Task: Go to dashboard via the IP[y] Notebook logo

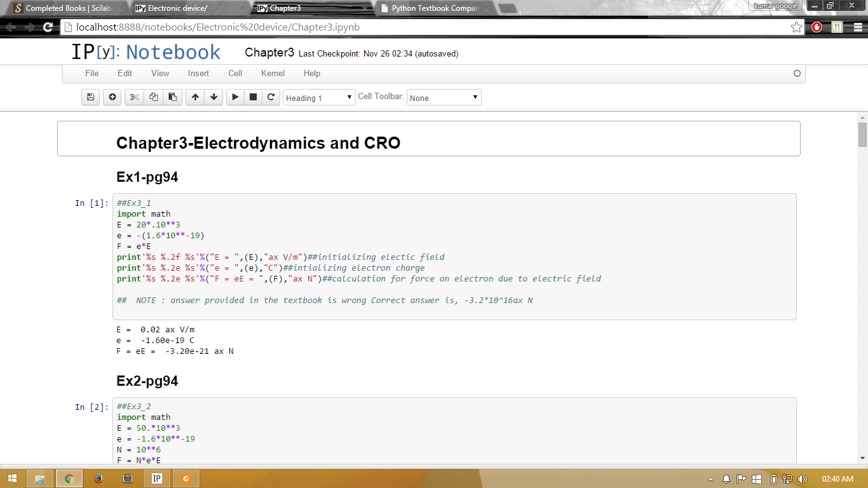Action: pos(145,52)
